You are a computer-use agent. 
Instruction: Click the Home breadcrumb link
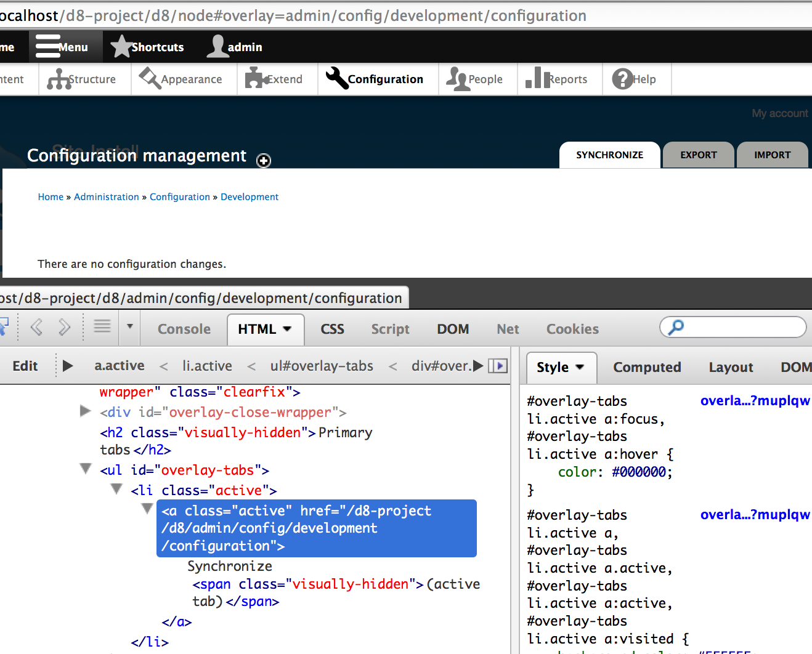51,197
